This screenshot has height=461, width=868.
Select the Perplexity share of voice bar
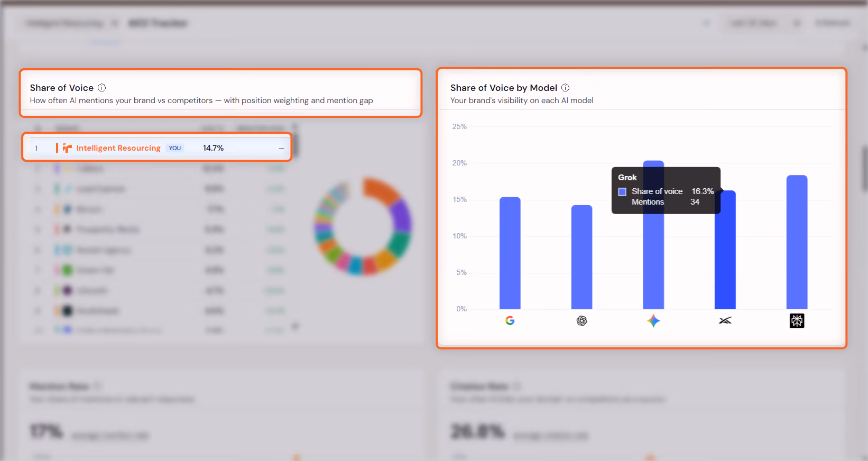click(x=797, y=242)
